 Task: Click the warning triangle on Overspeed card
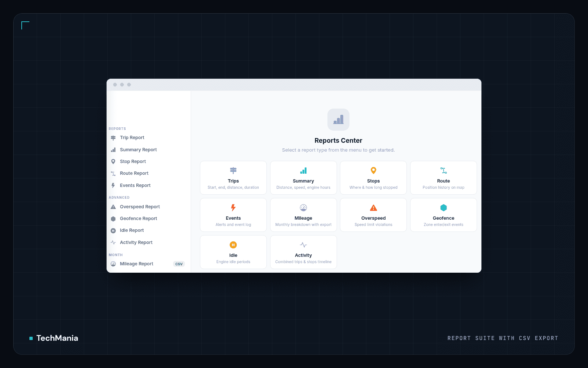click(373, 208)
